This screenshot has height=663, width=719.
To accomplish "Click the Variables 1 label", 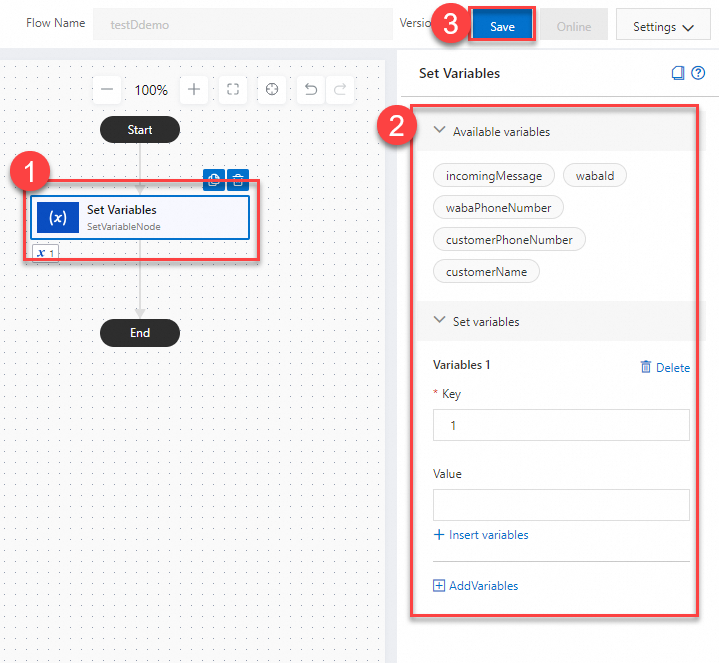I will [461, 365].
